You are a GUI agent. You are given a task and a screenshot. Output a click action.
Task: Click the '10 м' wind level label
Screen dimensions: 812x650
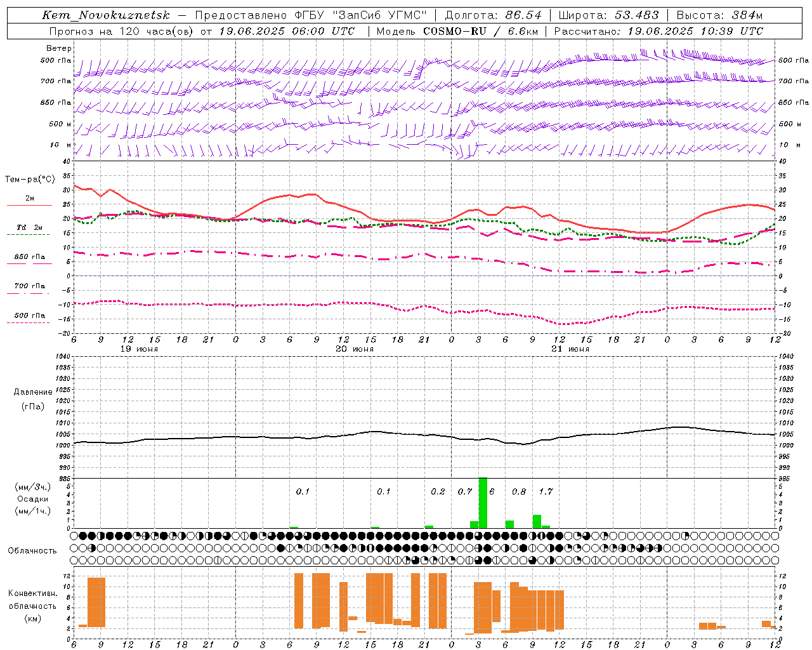click(x=61, y=145)
